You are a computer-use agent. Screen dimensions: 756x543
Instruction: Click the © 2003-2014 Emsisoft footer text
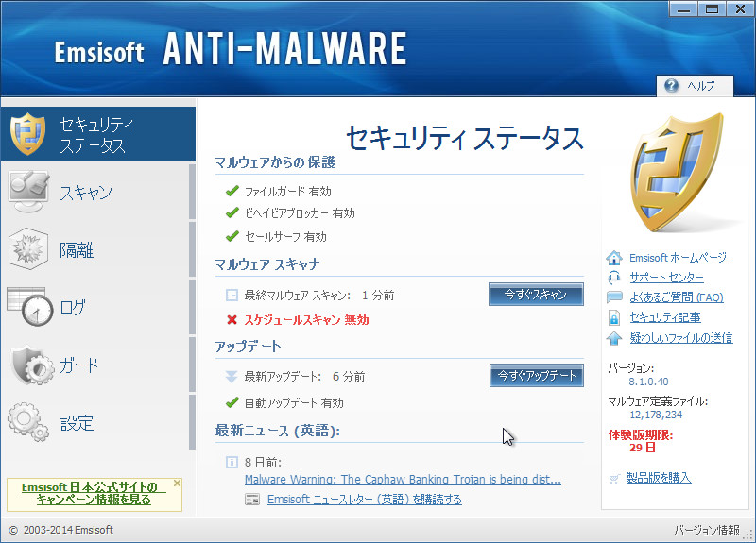click(x=61, y=530)
